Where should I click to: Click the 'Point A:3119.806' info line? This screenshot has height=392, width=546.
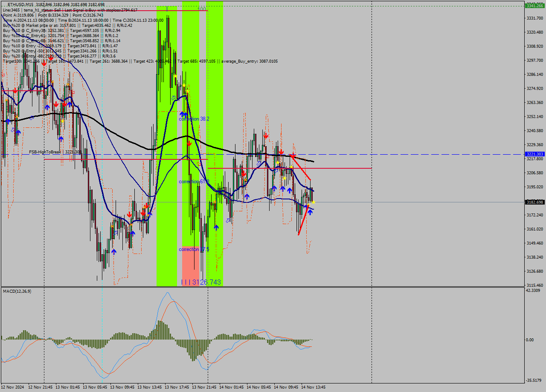point(53,15)
